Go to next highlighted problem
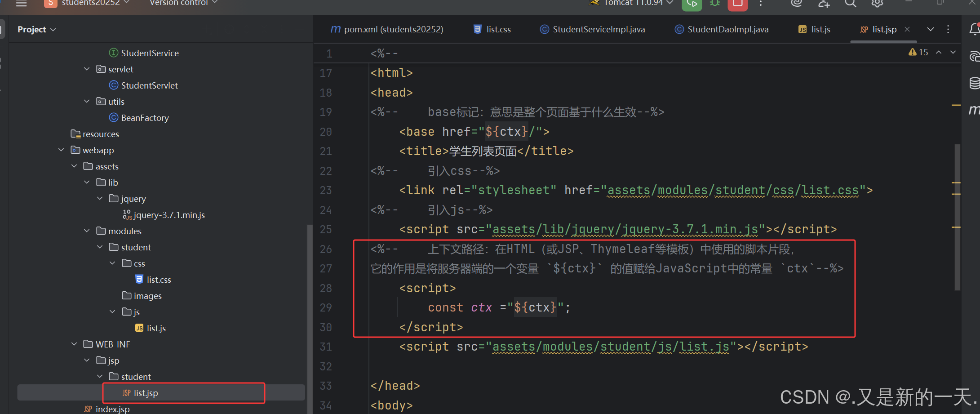The height and width of the screenshot is (414, 980). click(x=953, y=52)
